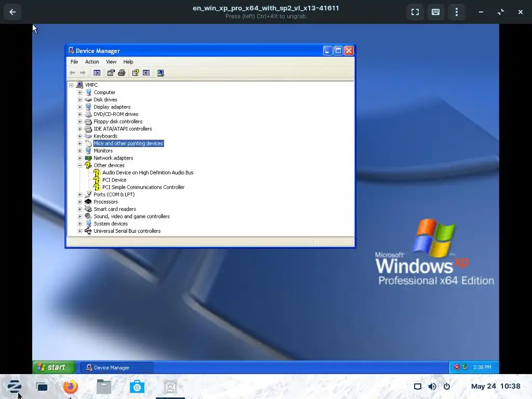
Task: Open the View menu
Action: click(111, 62)
